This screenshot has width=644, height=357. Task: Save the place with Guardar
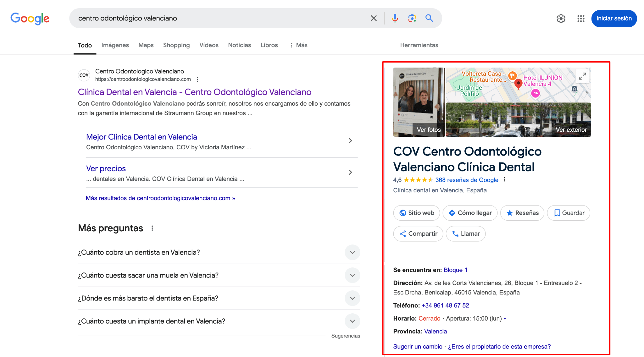point(569,213)
